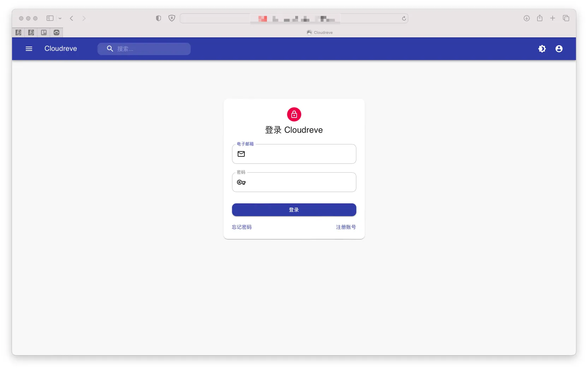
Task: Open the half-shaded privacy report shield
Action: [x=159, y=18]
